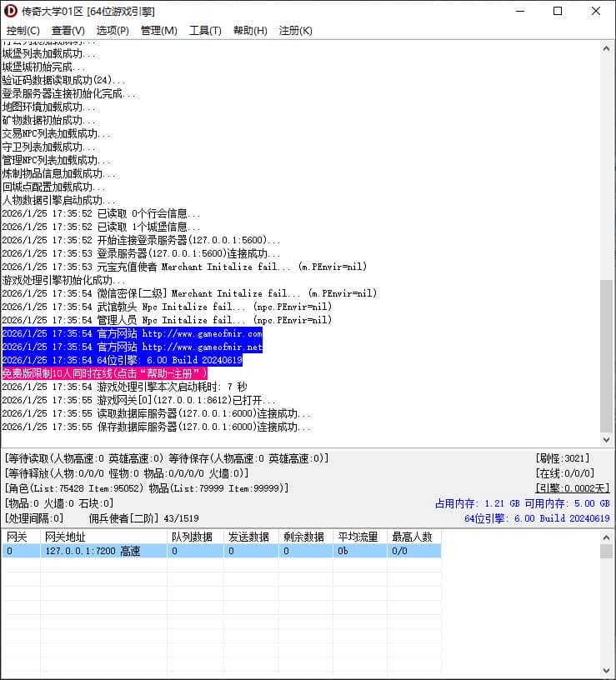Click the [物品:0 火墙:0 石块:0] status line
Image resolution: width=616 pixels, height=680 pixels.
(x=59, y=503)
